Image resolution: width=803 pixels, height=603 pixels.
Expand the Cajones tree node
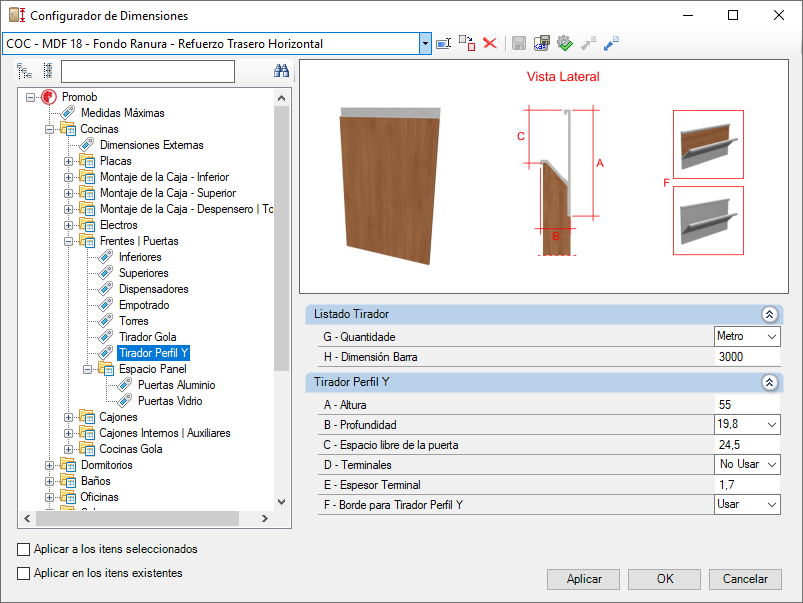tap(69, 417)
